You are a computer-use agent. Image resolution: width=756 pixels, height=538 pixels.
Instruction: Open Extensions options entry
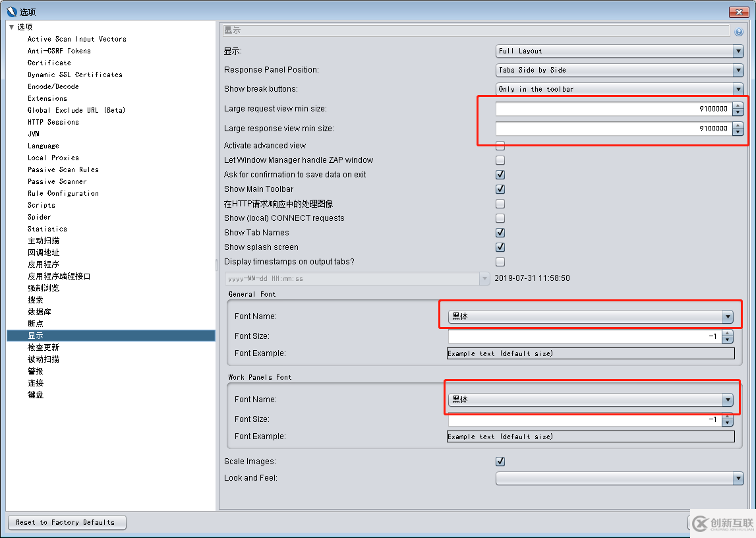(x=47, y=98)
